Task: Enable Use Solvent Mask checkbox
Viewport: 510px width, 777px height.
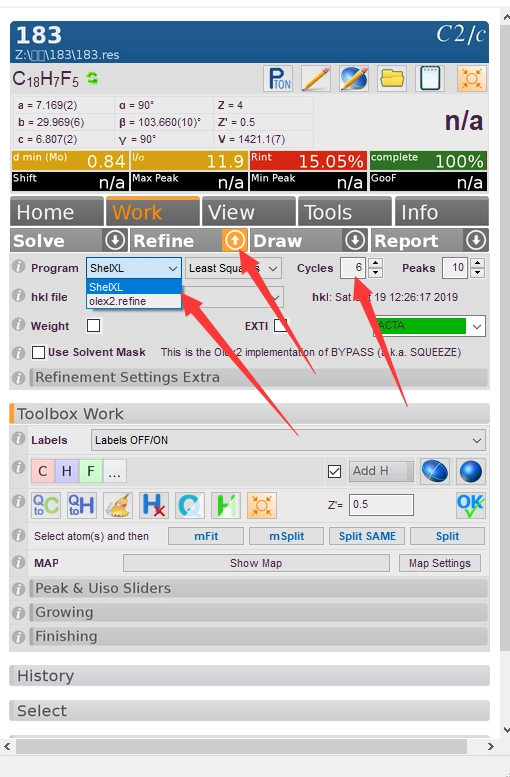Action: [x=38, y=352]
